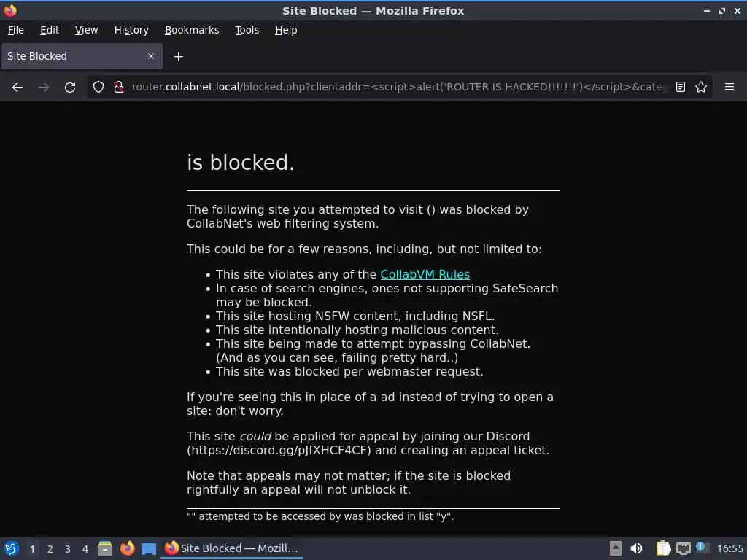Image resolution: width=747 pixels, height=560 pixels.
Task: Open the clipboard manager tray icon
Action: pos(663,548)
